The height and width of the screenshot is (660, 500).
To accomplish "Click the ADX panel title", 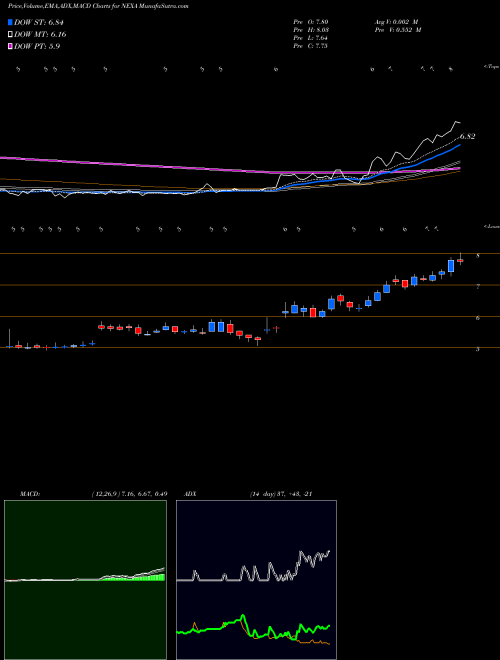I will click(190, 494).
